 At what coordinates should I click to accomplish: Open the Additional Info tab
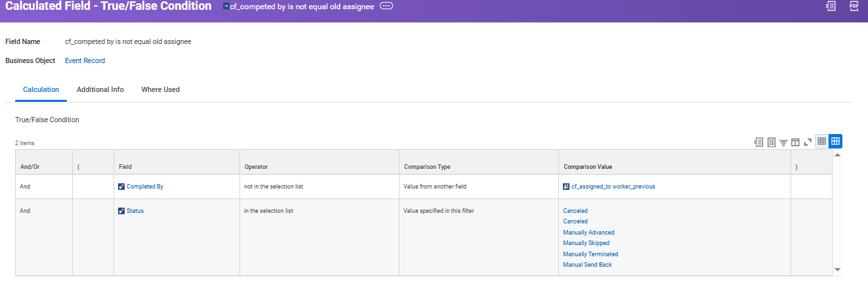tap(100, 89)
